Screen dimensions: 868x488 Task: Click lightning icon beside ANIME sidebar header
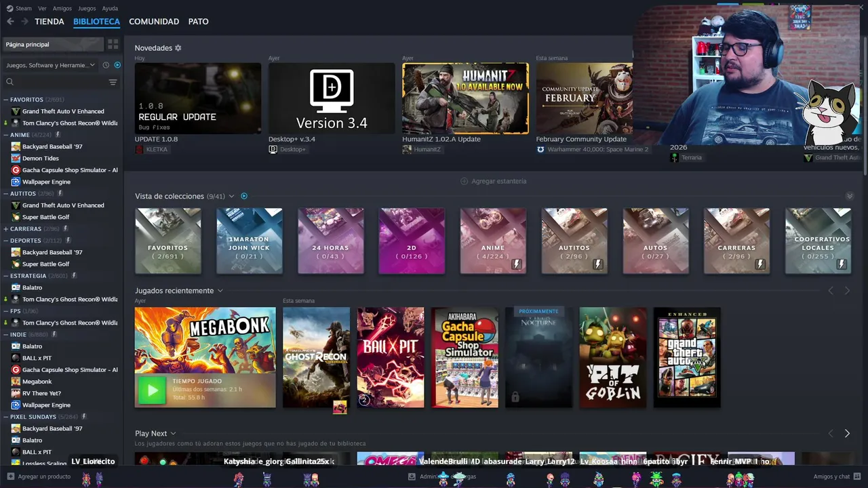click(58, 135)
